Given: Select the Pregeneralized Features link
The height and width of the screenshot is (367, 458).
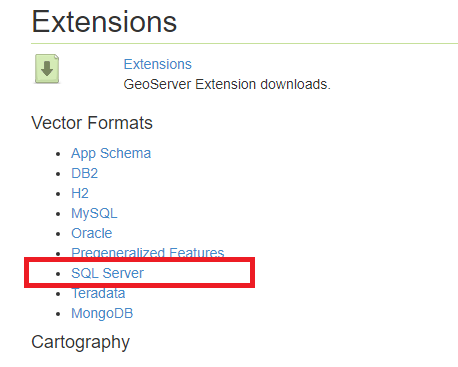Looking at the screenshot, I should coord(148,252).
